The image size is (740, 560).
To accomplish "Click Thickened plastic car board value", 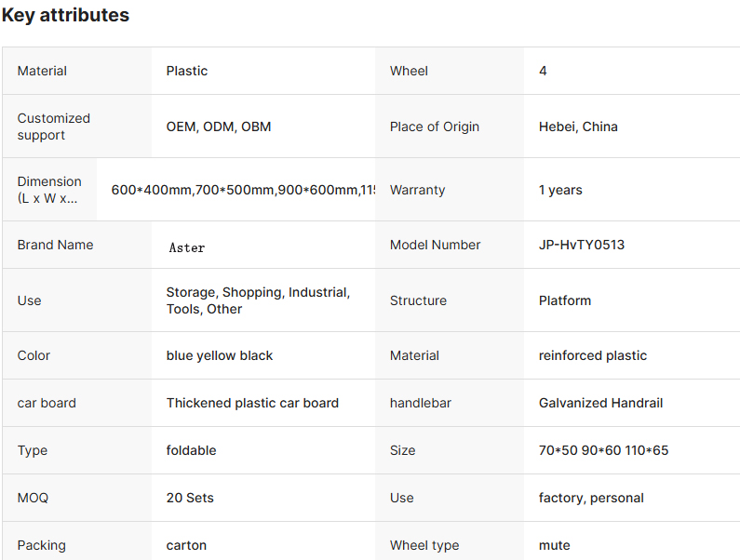I will tap(252, 403).
